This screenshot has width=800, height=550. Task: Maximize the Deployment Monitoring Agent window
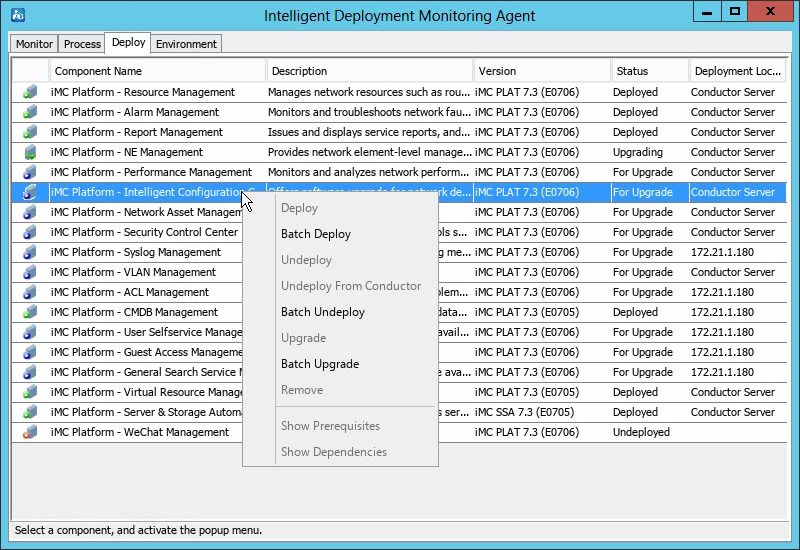(x=735, y=11)
